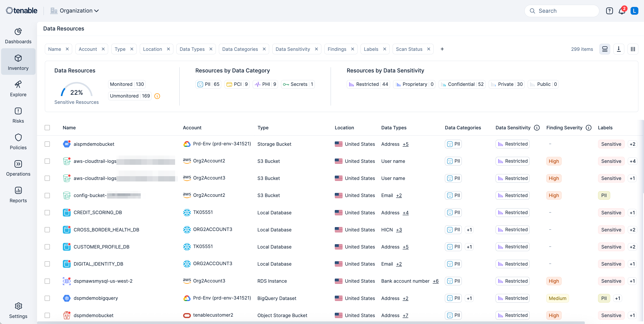
Task: Click the plus to add filter
Action: point(442,49)
